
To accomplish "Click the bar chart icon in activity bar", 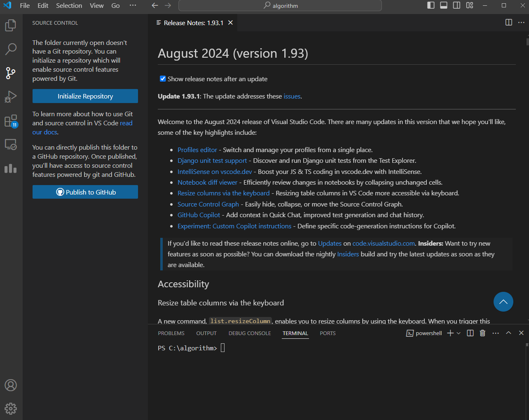I will [11, 168].
